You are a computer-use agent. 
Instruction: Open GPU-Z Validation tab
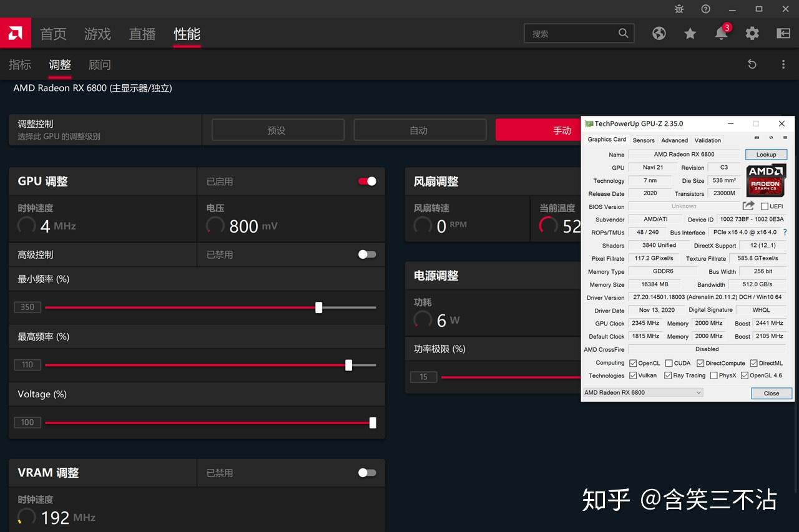coord(707,140)
